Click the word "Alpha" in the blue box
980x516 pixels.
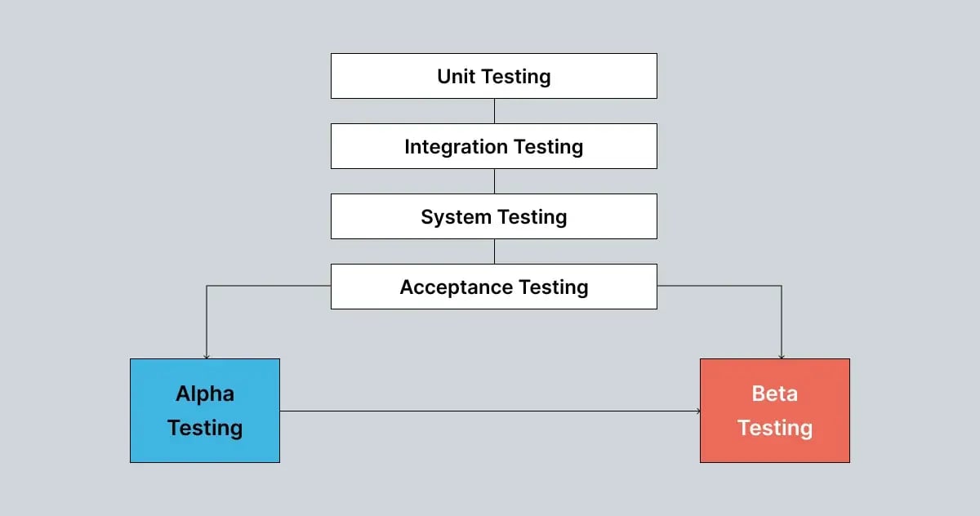[x=205, y=394]
